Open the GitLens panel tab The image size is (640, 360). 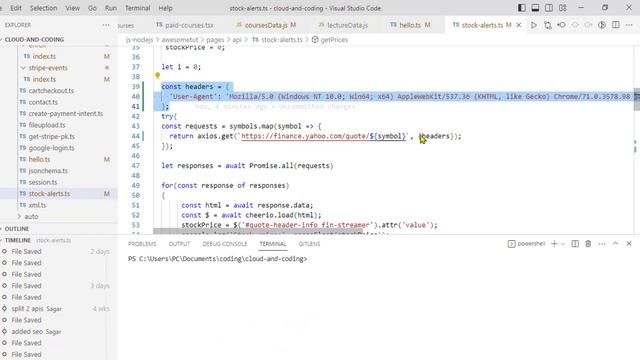click(x=309, y=244)
